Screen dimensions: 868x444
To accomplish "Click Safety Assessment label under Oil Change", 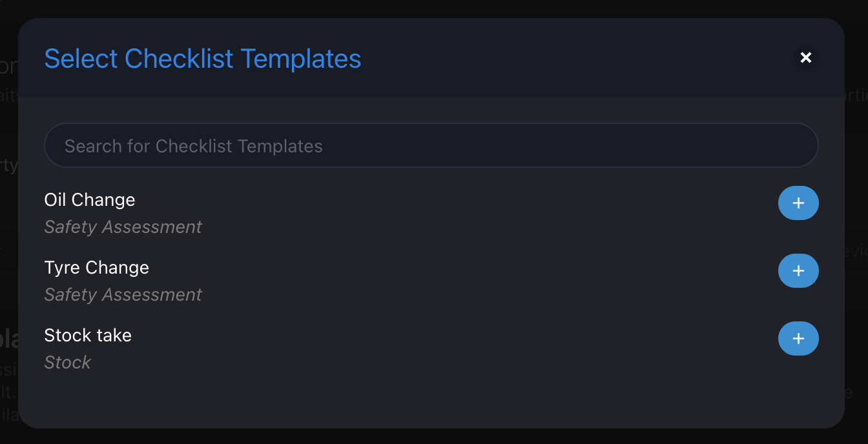I will 123,227.
